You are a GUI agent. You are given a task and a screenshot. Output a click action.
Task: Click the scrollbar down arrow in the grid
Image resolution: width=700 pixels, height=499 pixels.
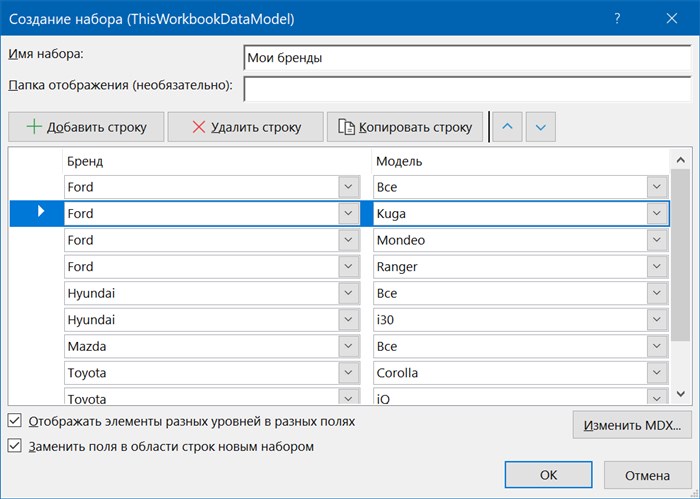click(680, 394)
